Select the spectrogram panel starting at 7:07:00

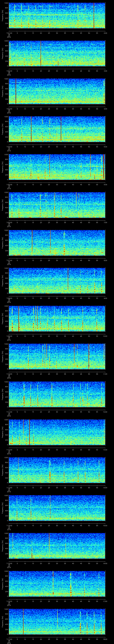click(57, 243)
